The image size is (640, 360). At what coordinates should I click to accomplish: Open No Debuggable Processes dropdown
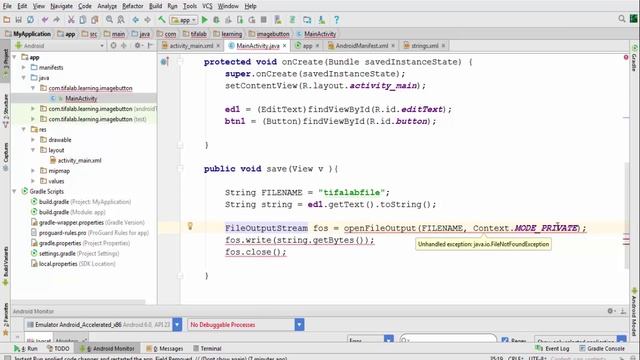pos(299,324)
